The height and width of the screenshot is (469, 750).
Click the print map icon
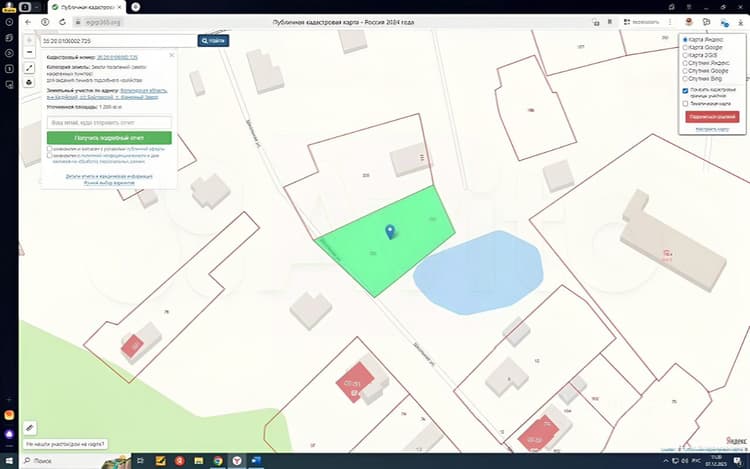pyautogui.click(x=30, y=82)
